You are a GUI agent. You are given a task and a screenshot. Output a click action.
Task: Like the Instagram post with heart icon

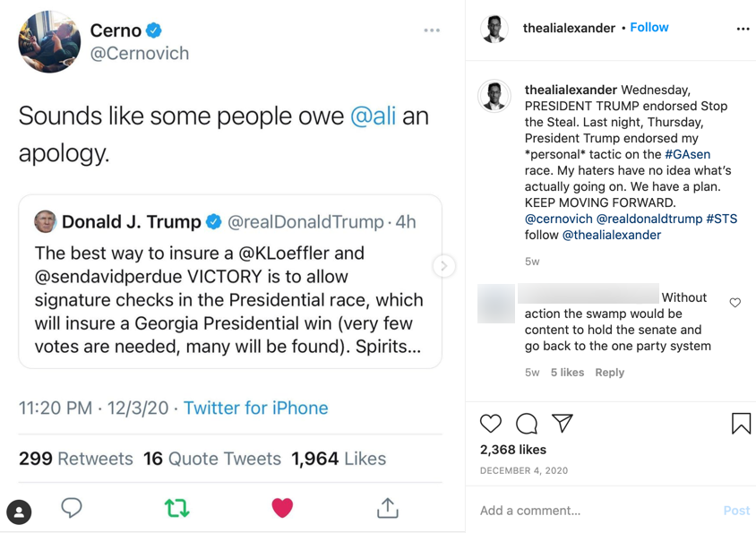pyautogui.click(x=491, y=423)
